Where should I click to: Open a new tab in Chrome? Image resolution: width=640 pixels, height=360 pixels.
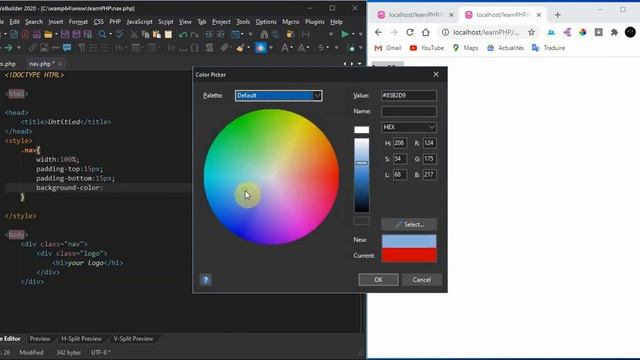coord(558,15)
